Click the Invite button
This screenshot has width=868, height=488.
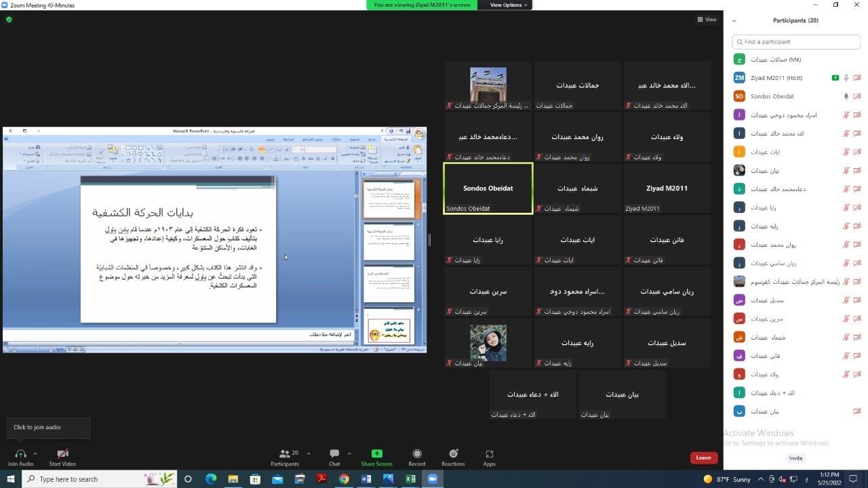(x=795, y=458)
